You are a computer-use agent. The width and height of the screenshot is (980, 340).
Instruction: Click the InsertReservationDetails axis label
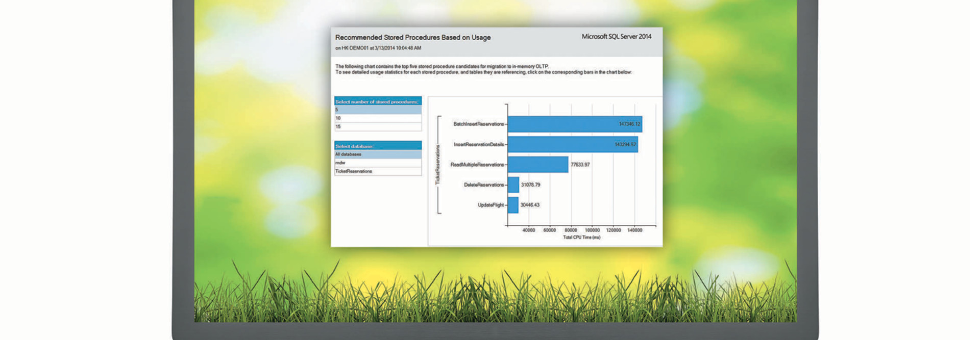479,144
